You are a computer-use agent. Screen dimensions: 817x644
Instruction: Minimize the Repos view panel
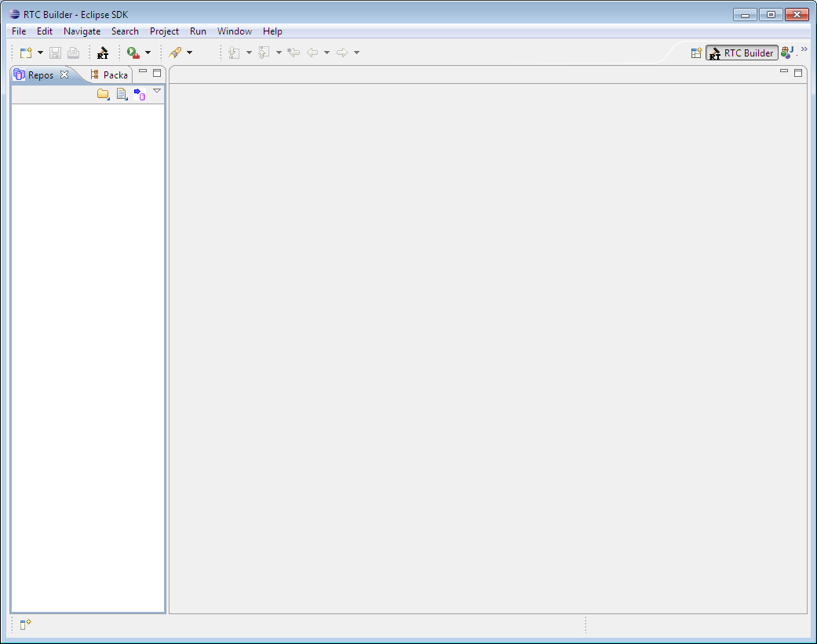coord(143,71)
